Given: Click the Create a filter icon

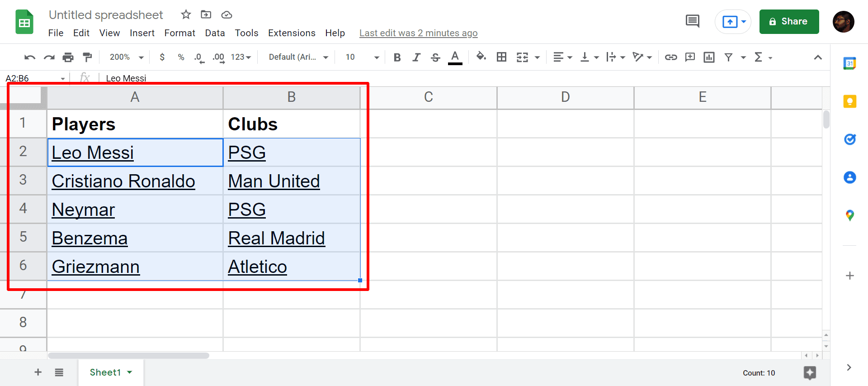Looking at the screenshot, I should 728,57.
